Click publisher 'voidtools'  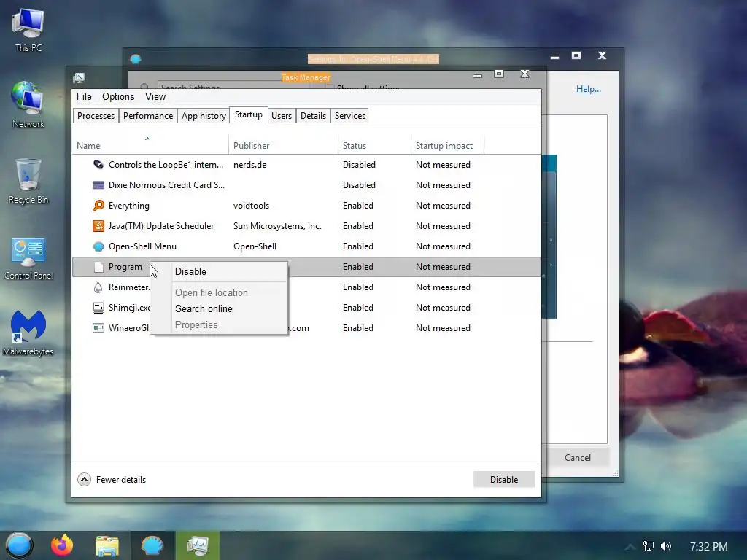pyautogui.click(x=251, y=206)
